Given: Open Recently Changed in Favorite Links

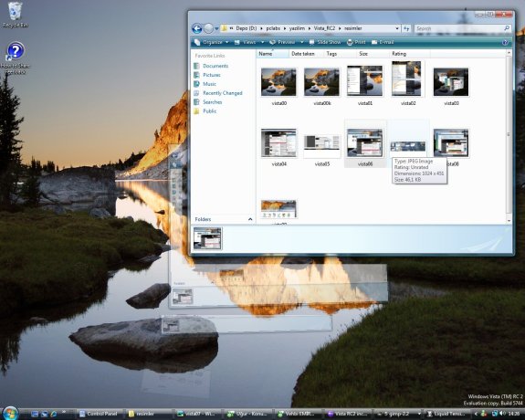Looking at the screenshot, I should pyautogui.click(x=218, y=93).
